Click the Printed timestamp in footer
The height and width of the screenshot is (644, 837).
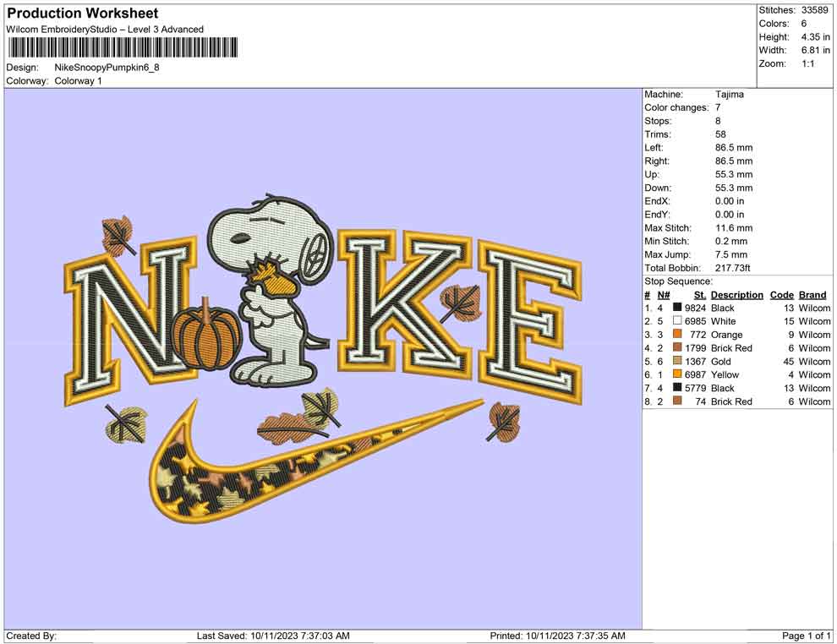click(557, 636)
